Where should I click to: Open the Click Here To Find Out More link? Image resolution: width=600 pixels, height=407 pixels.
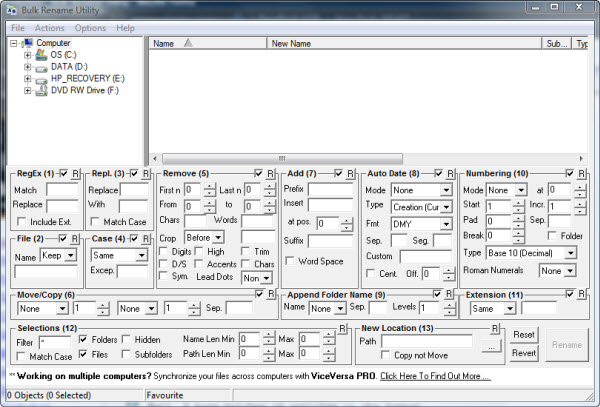[x=435, y=376]
